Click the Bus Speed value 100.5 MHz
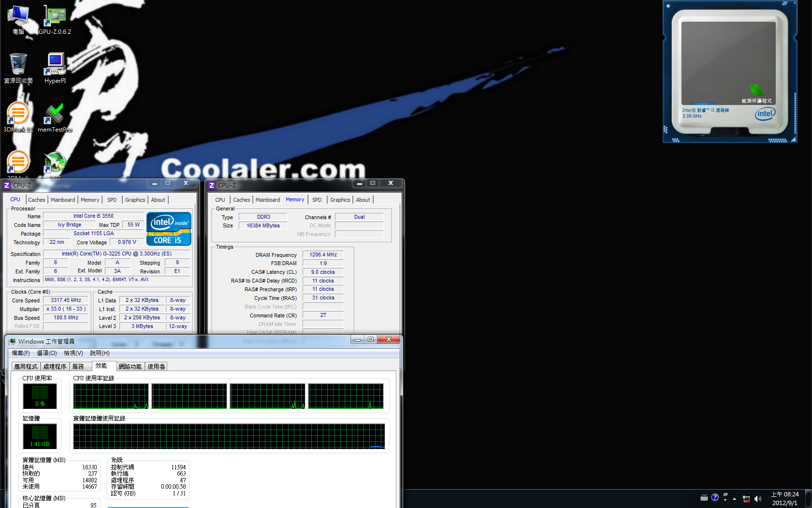The height and width of the screenshot is (508, 812). pyautogui.click(x=66, y=317)
